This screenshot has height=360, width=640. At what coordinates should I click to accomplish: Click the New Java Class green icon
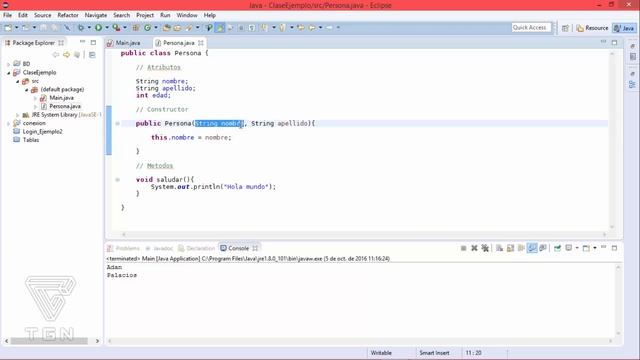147,27
